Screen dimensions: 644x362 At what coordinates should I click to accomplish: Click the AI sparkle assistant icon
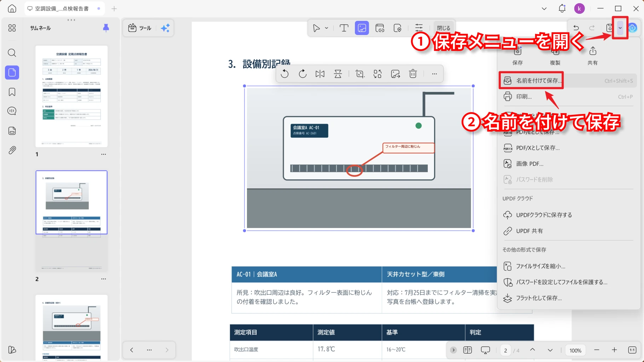click(x=165, y=28)
